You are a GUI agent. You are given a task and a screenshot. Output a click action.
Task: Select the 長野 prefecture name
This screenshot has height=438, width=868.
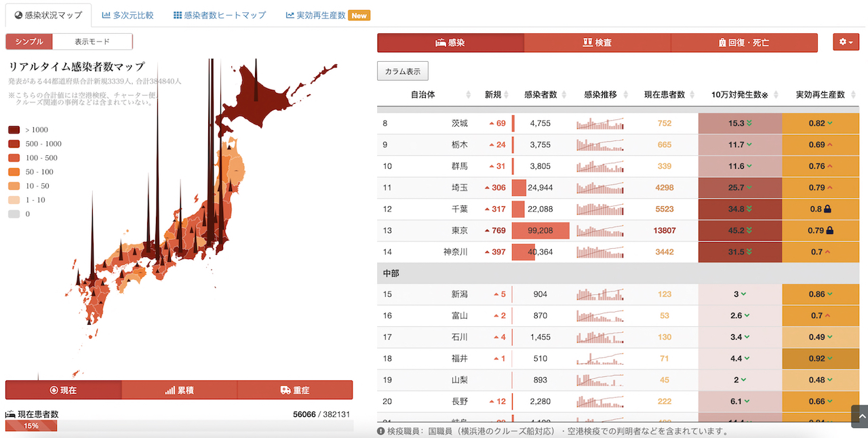tap(460, 401)
